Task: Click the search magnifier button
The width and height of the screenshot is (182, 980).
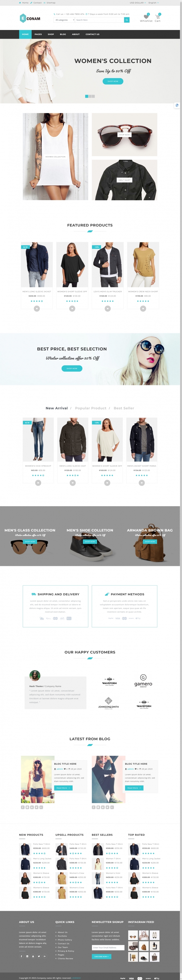Action: point(127,20)
